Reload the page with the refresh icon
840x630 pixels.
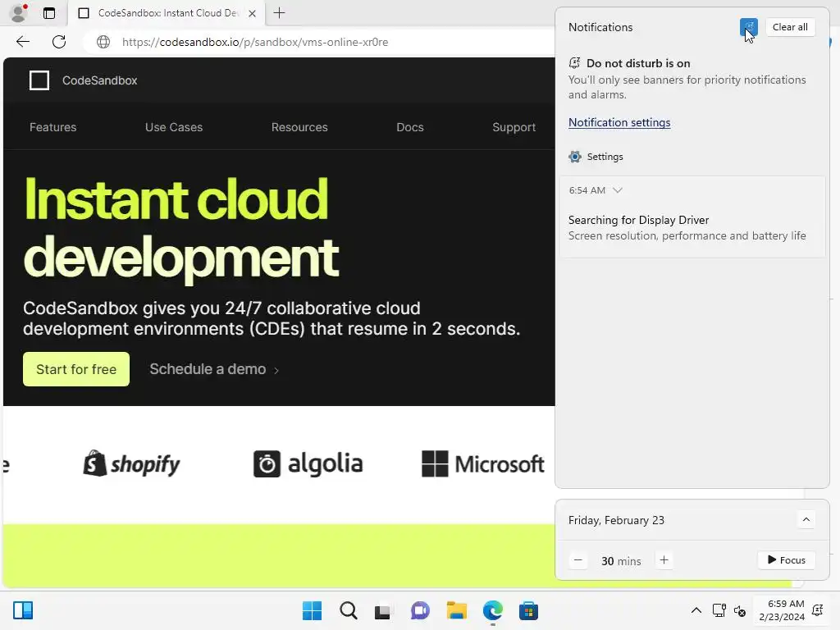(x=59, y=42)
